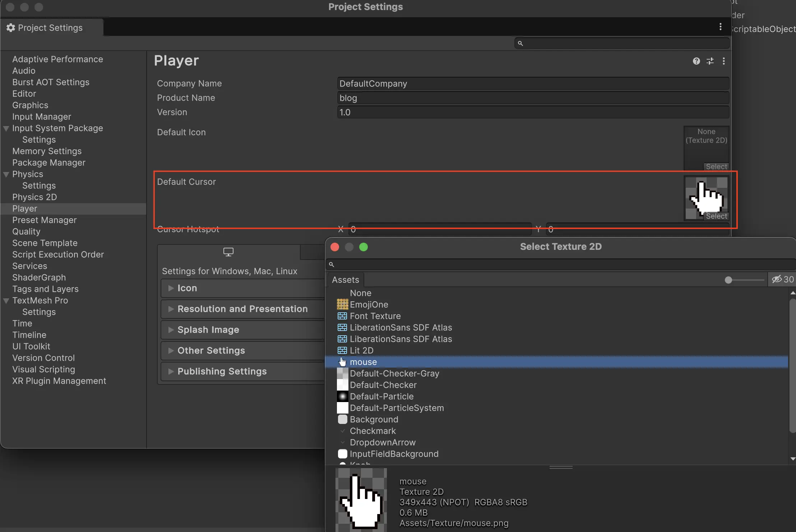The height and width of the screenshot is (532, 796).
Task: Click the texture list scrollbar
Action: tap(792, 365)
